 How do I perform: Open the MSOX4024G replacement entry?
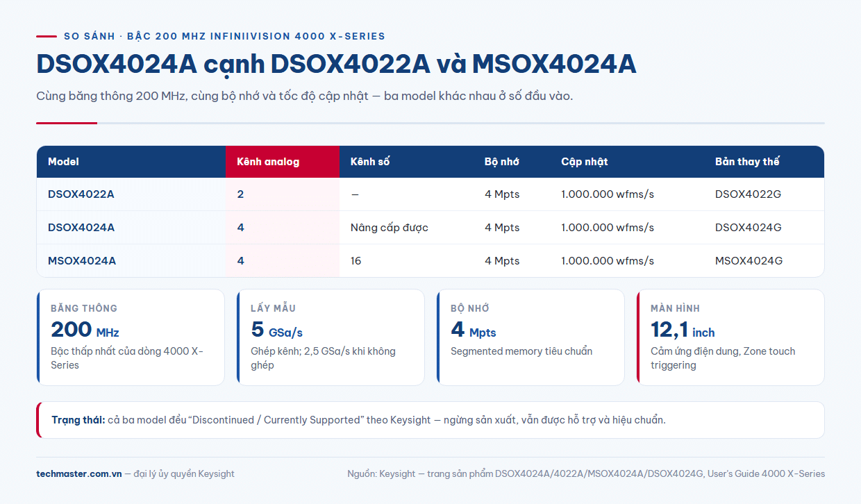coord(749,261)
